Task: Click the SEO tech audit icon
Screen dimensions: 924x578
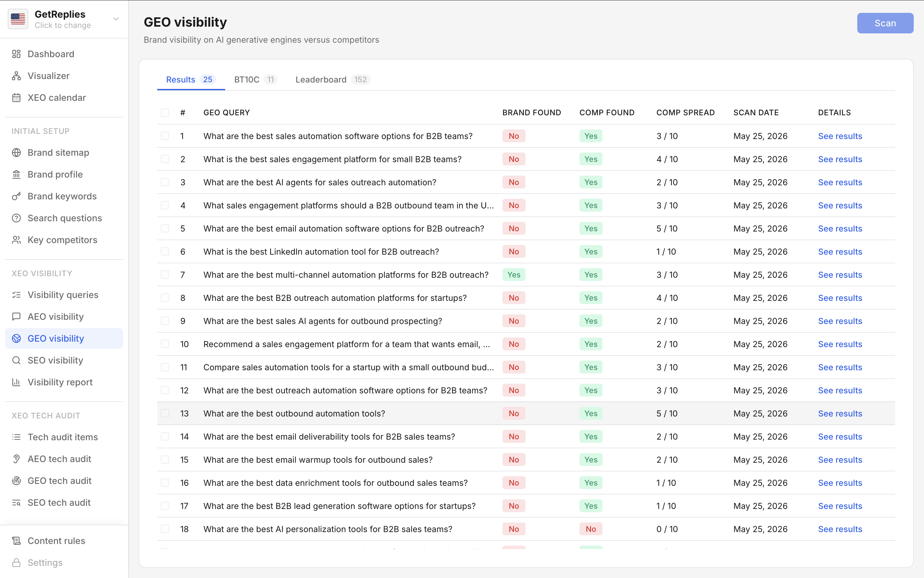Action: point(16,502)
